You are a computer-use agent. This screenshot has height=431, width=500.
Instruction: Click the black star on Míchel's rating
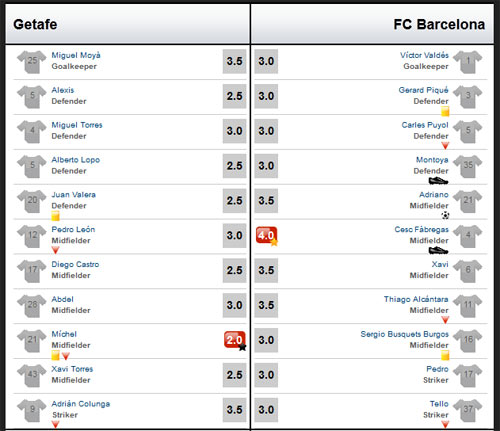click(x=242, y=347)
